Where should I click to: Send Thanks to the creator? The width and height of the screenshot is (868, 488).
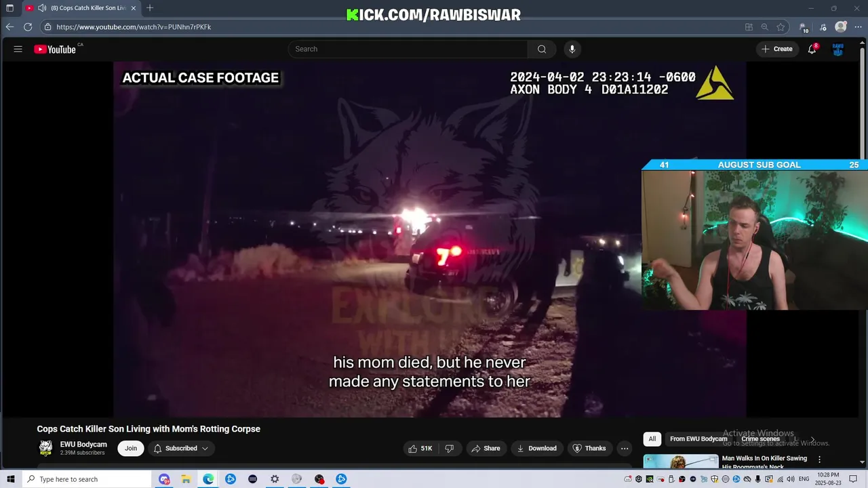tap(589, 448)
